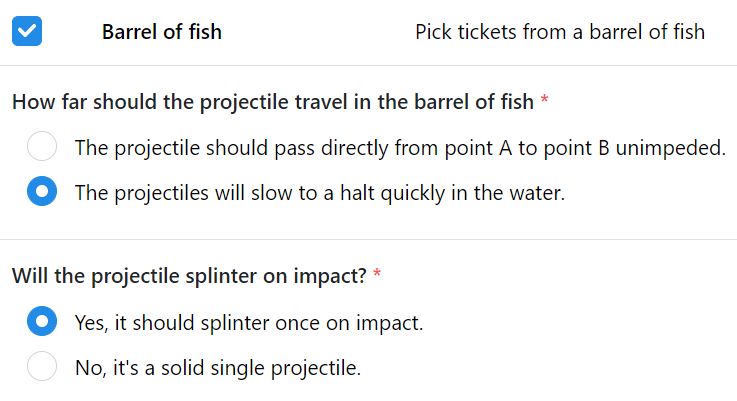
Task: Click the divider line under the Barrel of fish row
Action: [368, 65]
